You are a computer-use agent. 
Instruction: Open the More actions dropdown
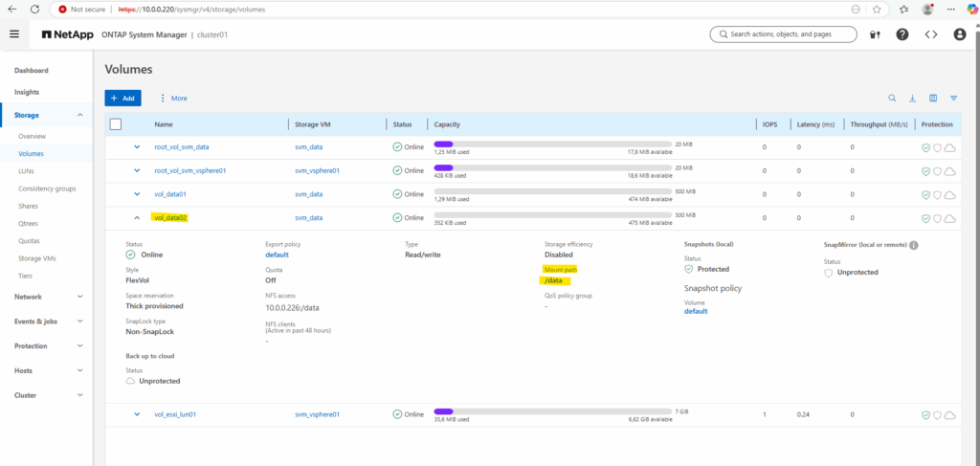pos(174,98)
